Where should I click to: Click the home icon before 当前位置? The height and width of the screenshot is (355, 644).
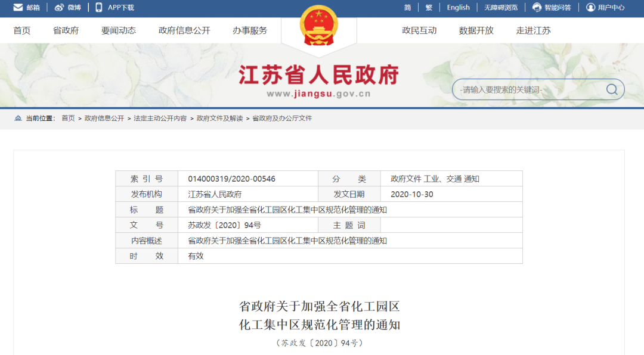17,118
